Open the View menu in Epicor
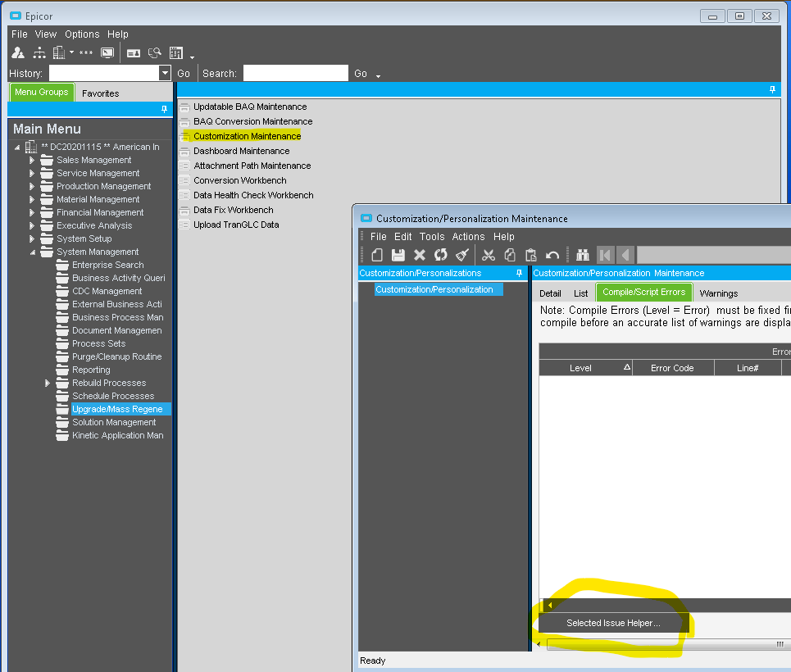Image resolution: width=791 pixels, height=672 pixels. tap(45, 34)
